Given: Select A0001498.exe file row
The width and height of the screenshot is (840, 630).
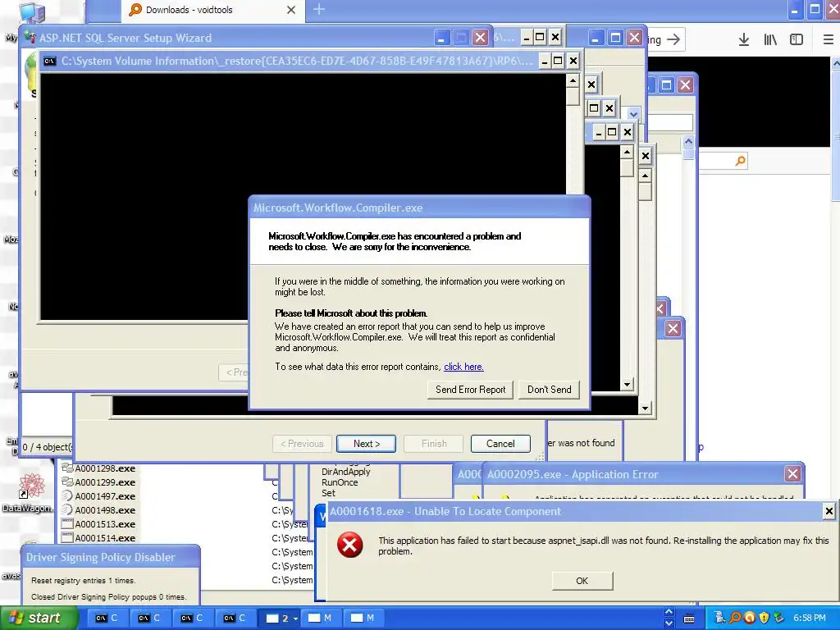Looking at the screenshot, I should pyautogui.click(x=99, y=510).
